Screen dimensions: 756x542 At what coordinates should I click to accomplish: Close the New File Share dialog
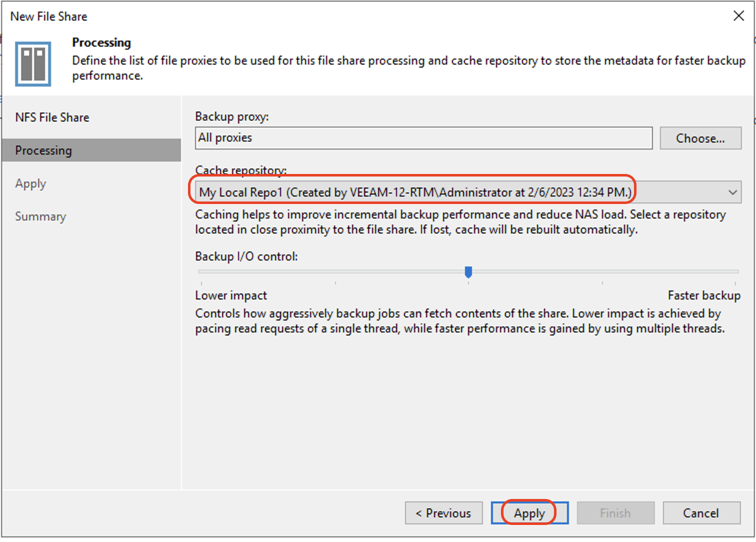738,16
